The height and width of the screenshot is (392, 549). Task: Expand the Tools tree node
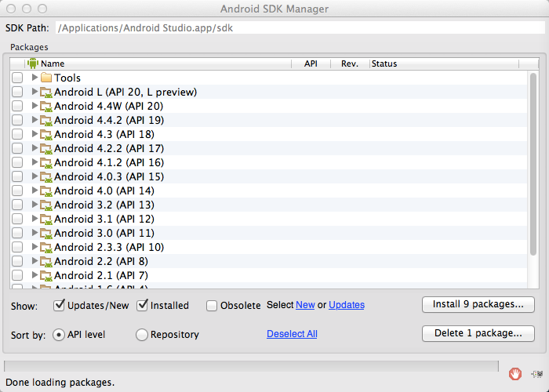(x=35, y=77)
